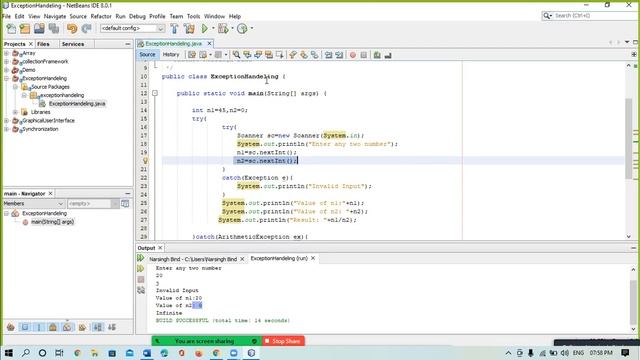
Task: Click the Last Edit icon in editor toolbar
Action: coord(192,55)
